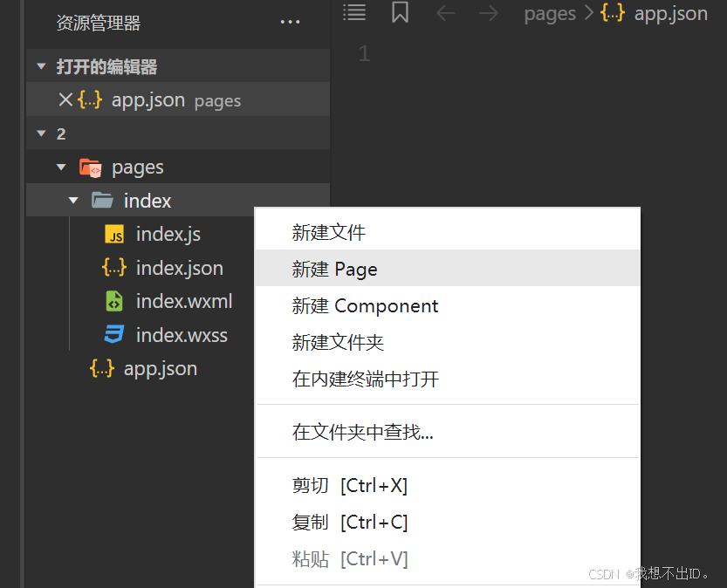Close the app.json tab
Image resolution: width=727 pixels, height=588 pixels.
(67, 99)
